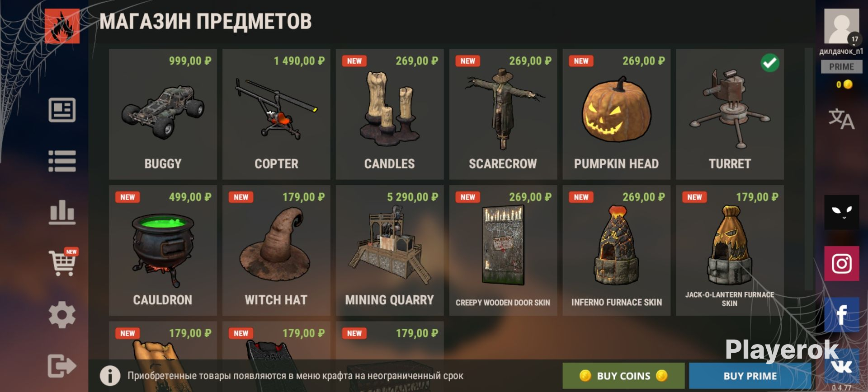Open the shop cart icon

tap(64, 262)
